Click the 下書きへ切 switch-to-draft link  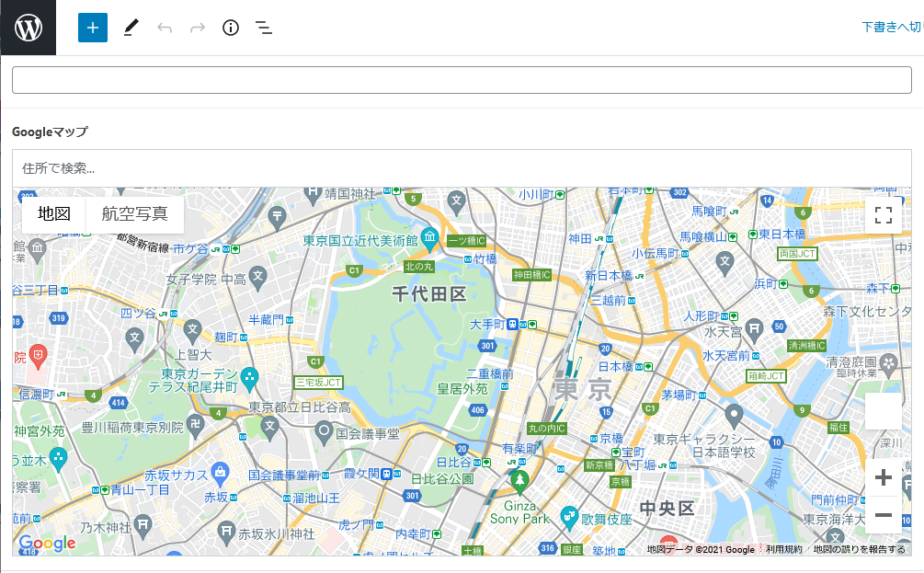(892, 27)
